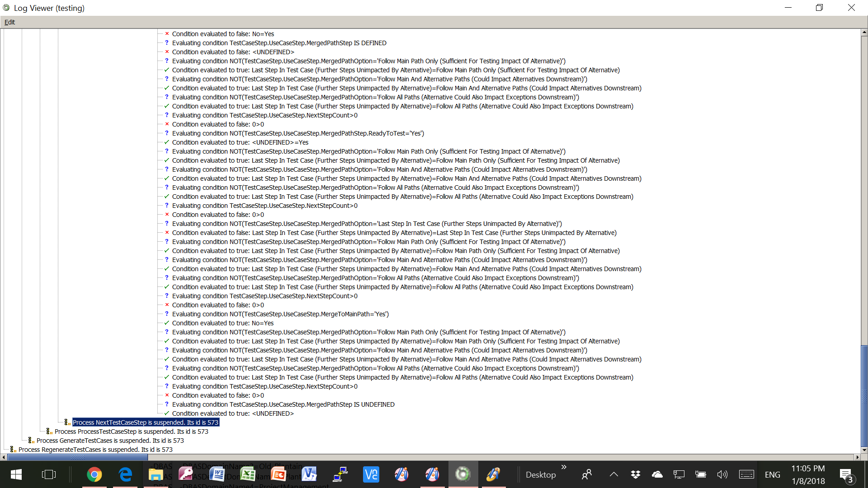Open Google Chrome from the taskbar
This screenshot has height=488, width=868.
(94, 474)
